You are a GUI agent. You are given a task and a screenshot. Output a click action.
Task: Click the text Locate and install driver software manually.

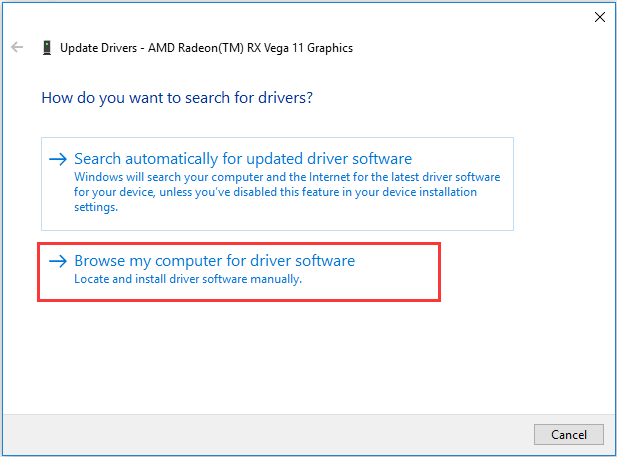click(x=188, y=279)
